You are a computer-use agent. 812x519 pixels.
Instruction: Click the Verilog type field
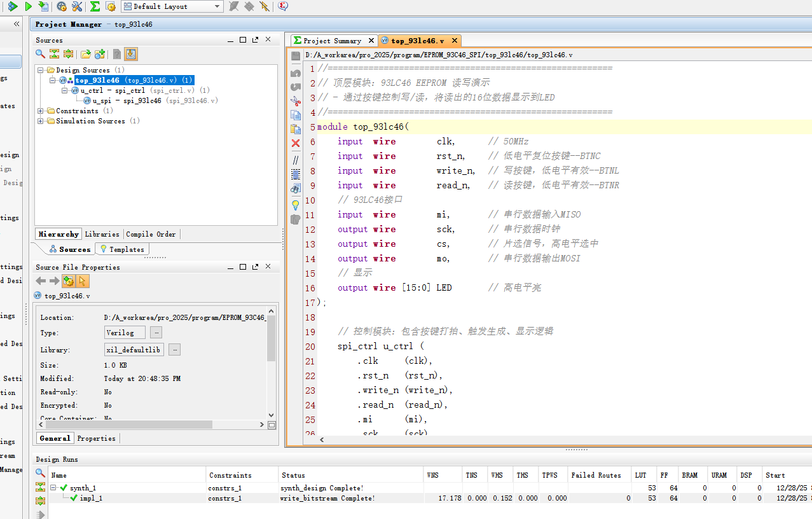point(125,333)
